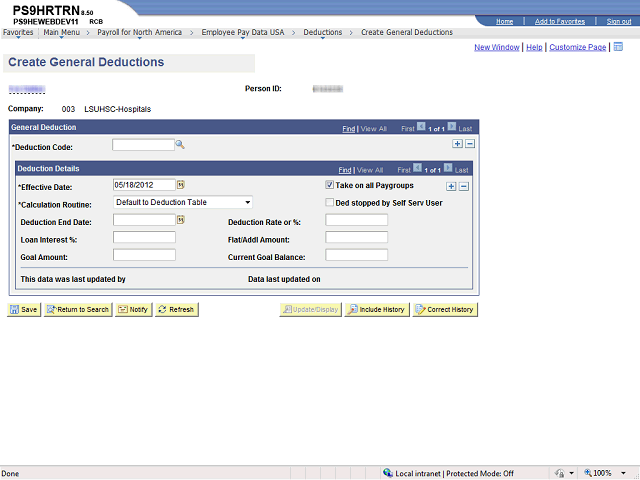
Task: Expand the Favorites menu
Action: [x=18, y=33]
